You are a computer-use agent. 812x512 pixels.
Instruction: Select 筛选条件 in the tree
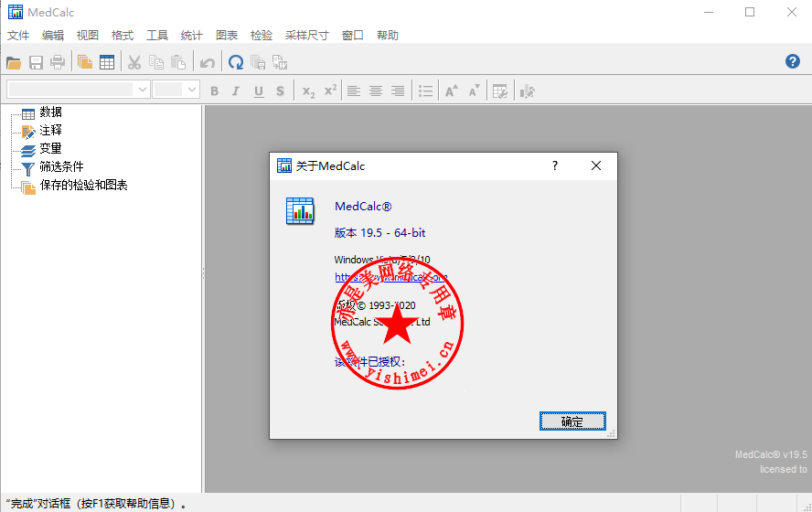click(61, 166)
